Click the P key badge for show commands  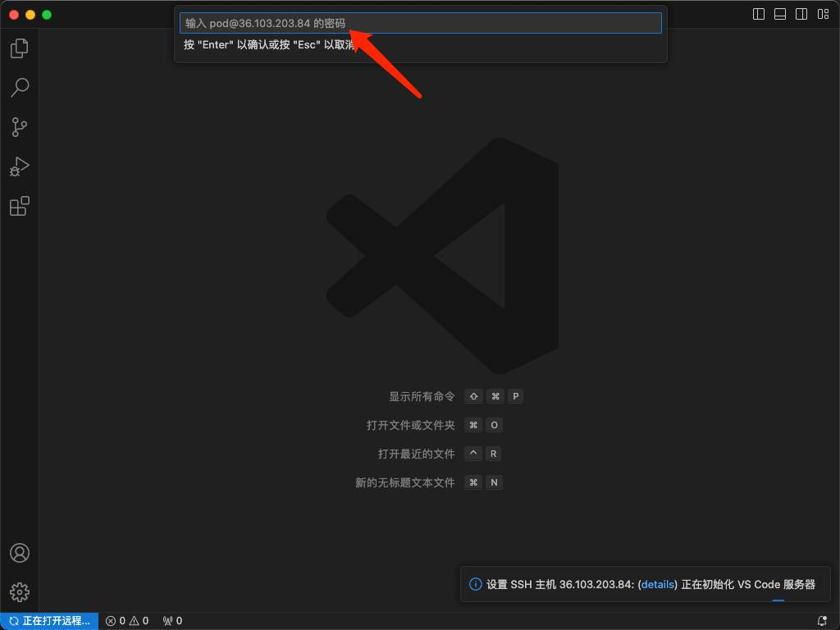515,396
